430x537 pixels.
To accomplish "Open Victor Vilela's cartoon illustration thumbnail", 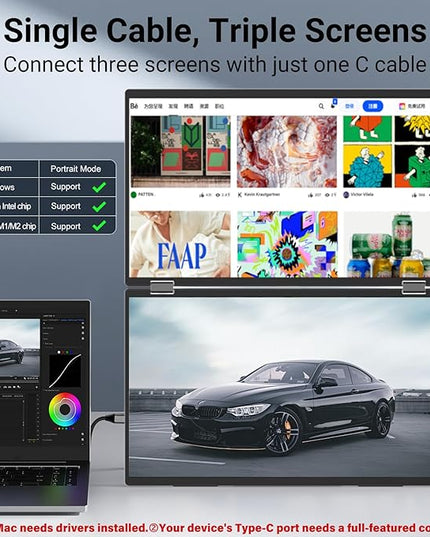I will 387,151.
